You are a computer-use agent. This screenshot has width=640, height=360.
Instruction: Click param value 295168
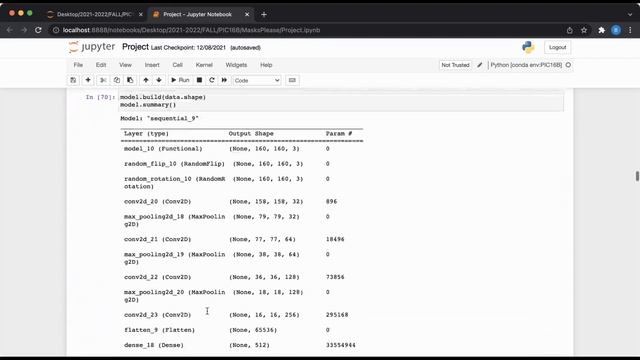337,315
